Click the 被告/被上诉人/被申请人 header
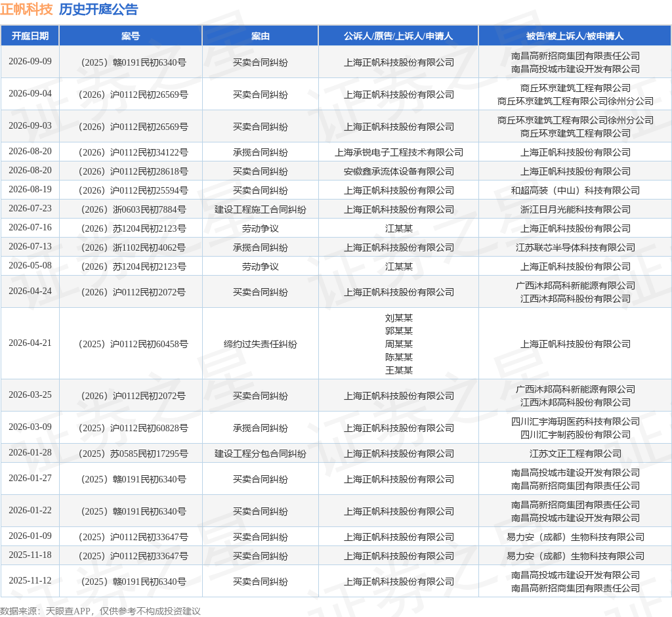This screenshot has width=672, height=617. (x=575, y=36)
